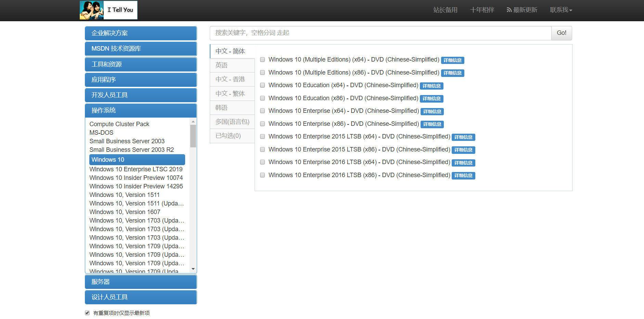Select MS-DOS in the OS list
The width and height of the screenshot is (644, 319).
[101, 133]
